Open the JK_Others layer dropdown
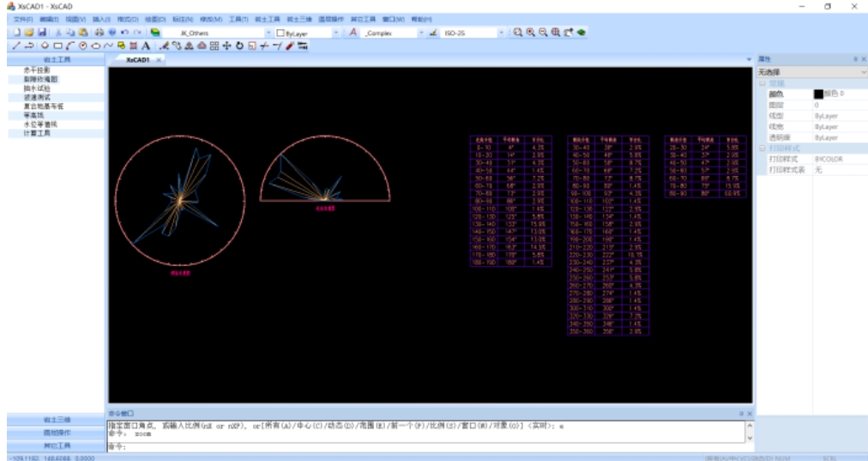This screenshot has height=461, width=868. coord(269,33)
